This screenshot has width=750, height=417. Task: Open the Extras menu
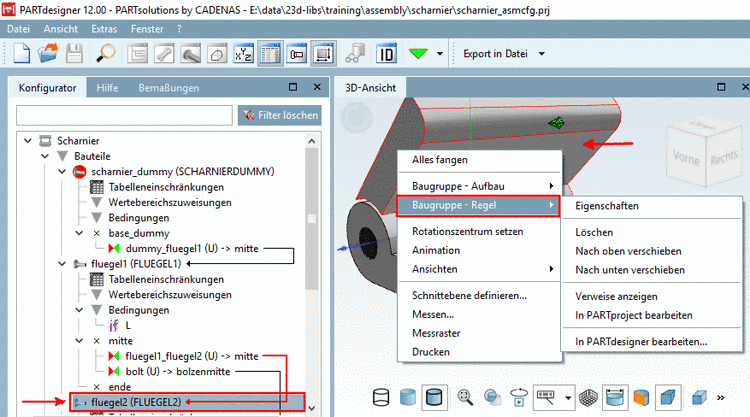tap(104, 29)
